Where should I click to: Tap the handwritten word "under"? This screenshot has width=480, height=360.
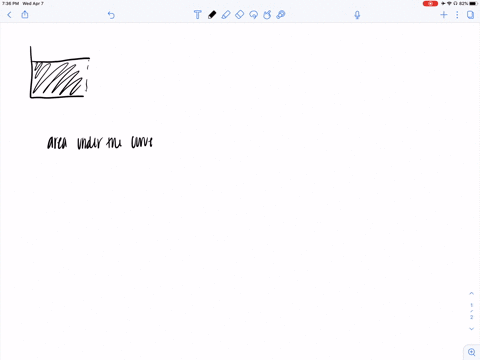point(89,143)
